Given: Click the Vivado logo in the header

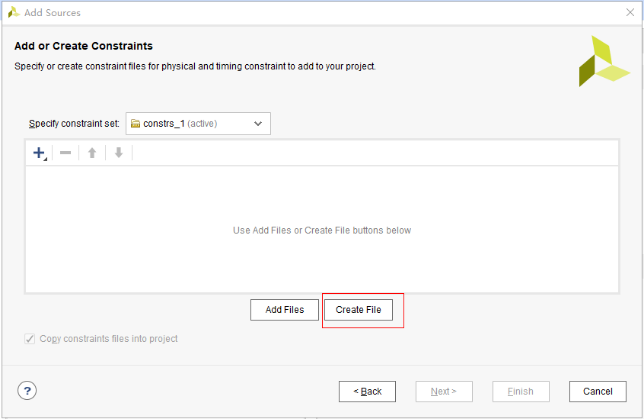Looking at the screenshot, I should 604,61.
